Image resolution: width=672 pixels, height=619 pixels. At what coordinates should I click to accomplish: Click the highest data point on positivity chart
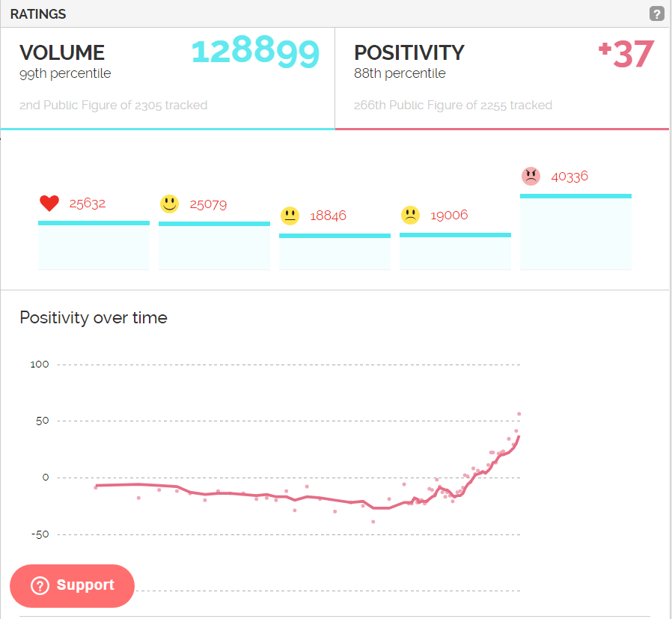click(x=519, y=414)
